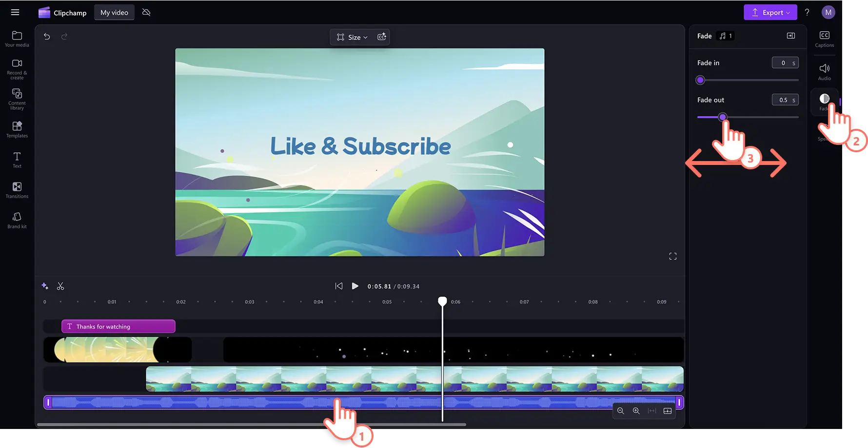Image resolution: width=868 pixels, height=448 pixels.
Task: Select the Thanks for watching text clip
Action: pyautogui.click(x=118, y=326)
